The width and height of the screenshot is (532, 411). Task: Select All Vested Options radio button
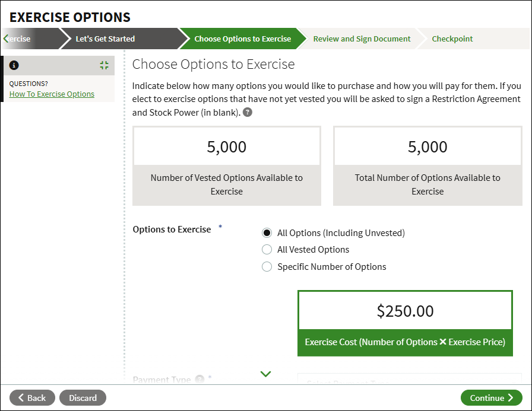tap(267, 250)
